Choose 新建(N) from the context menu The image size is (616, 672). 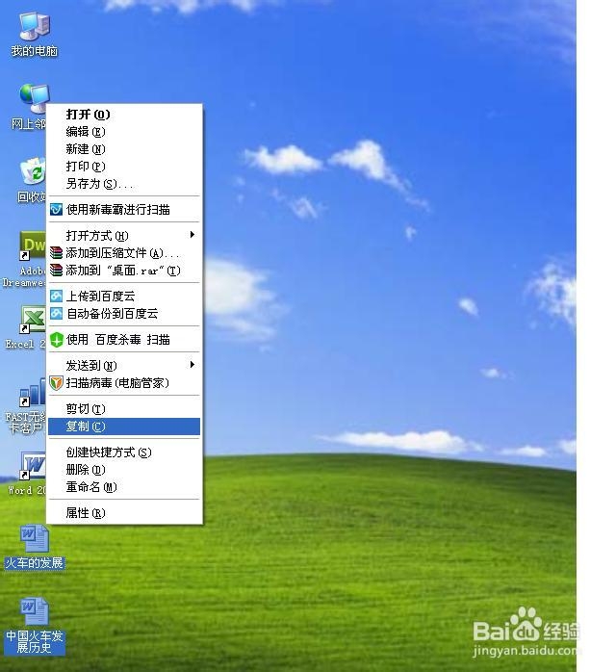124,148
